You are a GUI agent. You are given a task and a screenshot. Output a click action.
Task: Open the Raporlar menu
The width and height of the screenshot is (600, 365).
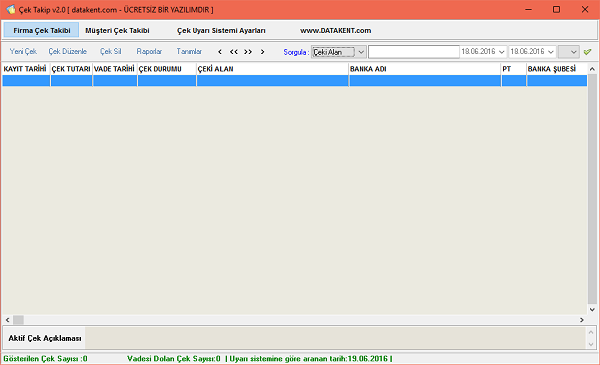coord(149,51)
